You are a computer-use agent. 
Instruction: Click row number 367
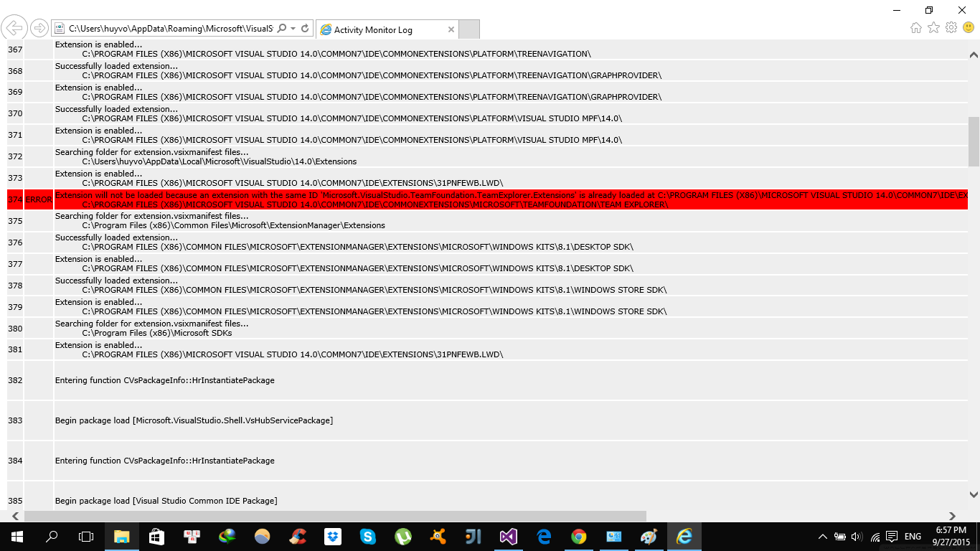click(15, 50)
